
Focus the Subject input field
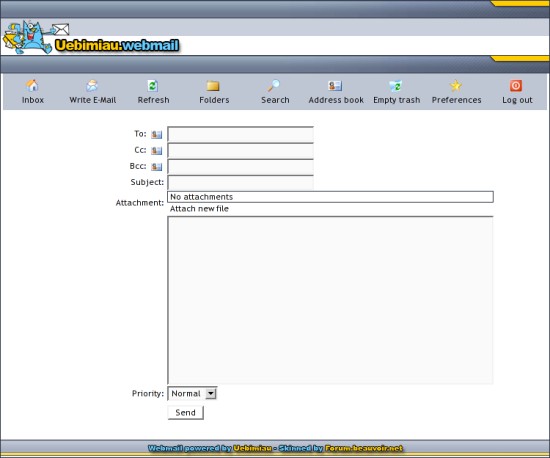pyautogui.click(x=241, y=182)
